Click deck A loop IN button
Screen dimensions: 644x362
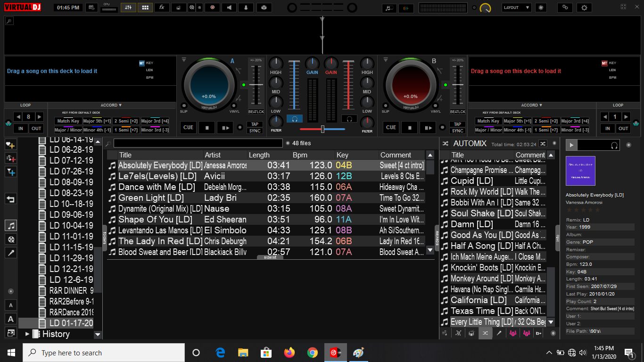(20, 128)
